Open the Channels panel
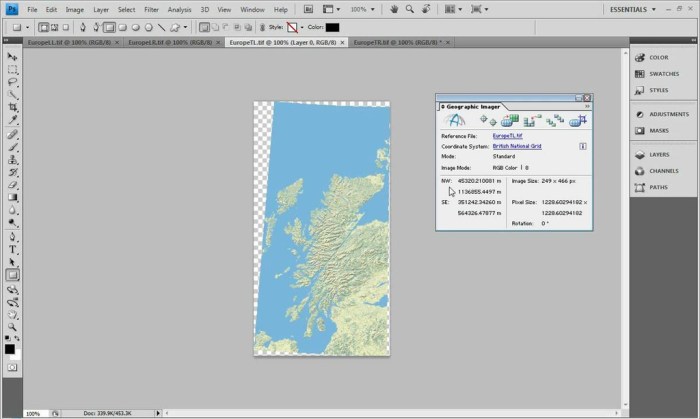700x419 pixels. tap(663, 171)
